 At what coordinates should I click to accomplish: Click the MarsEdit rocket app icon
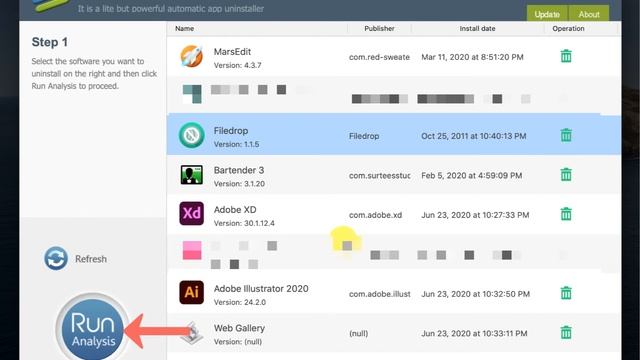(x=191, y=56)
